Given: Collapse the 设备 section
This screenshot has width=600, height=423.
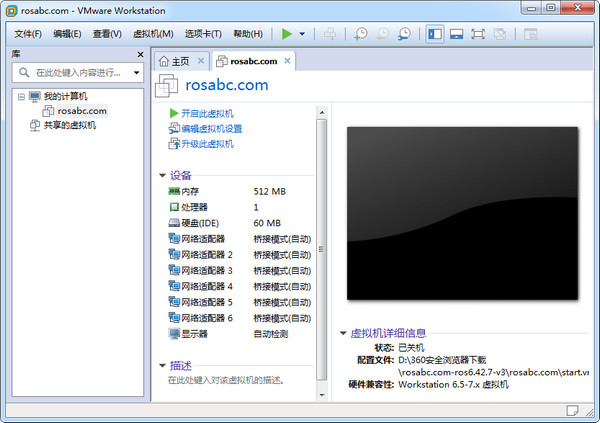Looking at the screenshot, I should pyautogui.click(x=163, y=175).
